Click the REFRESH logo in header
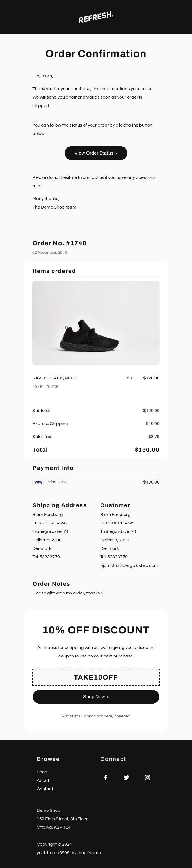The width and height of the screenshot is (192, 868). [96, 17]
